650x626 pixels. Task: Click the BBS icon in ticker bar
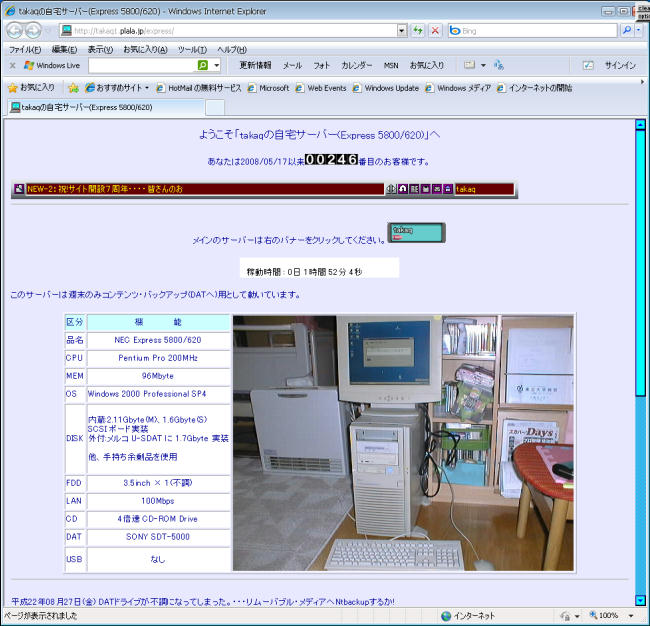pyautogui.click(x=414, y=189)
